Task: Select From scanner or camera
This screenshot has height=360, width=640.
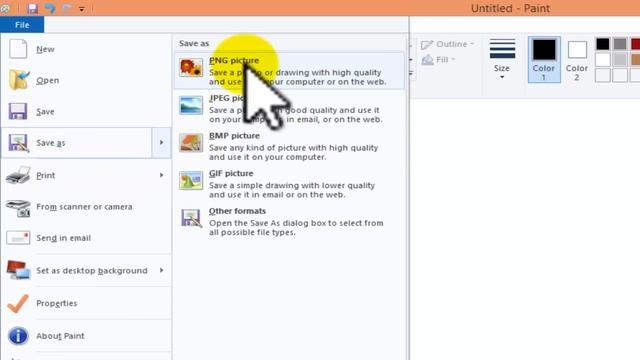Action: (86, 207)
